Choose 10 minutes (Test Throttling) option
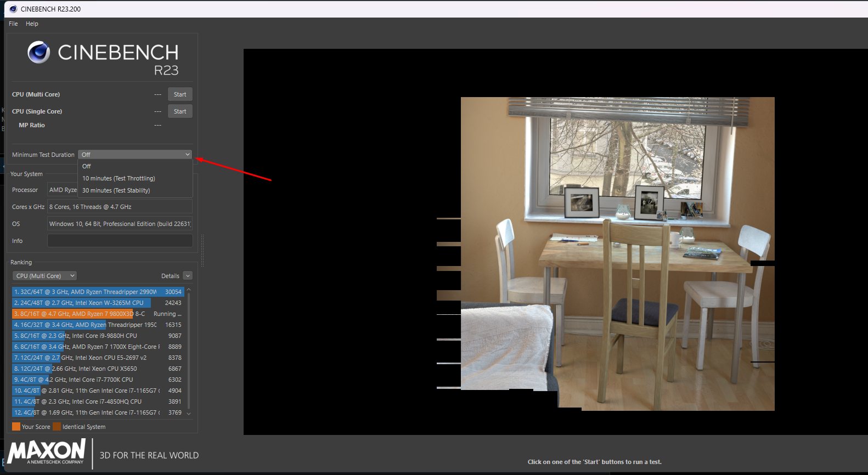The image size is (868, 475). click(135, 178)
